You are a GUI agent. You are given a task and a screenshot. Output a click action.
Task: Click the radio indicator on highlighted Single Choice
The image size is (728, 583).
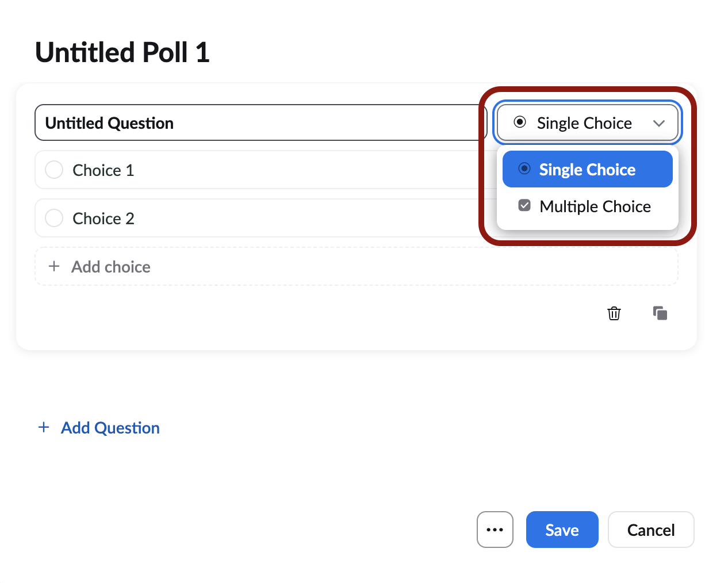tap(524, 168)
